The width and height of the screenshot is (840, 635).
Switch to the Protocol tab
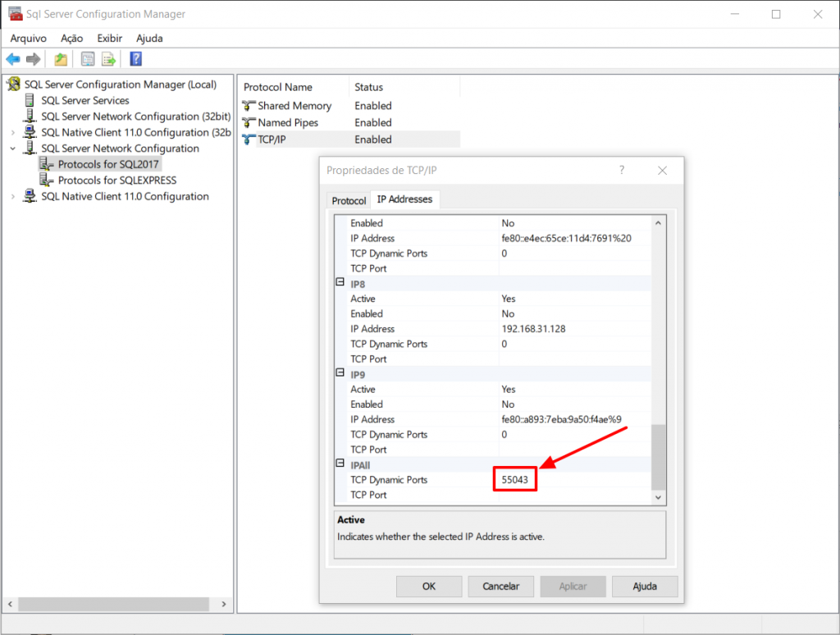(x=349, y=200)
